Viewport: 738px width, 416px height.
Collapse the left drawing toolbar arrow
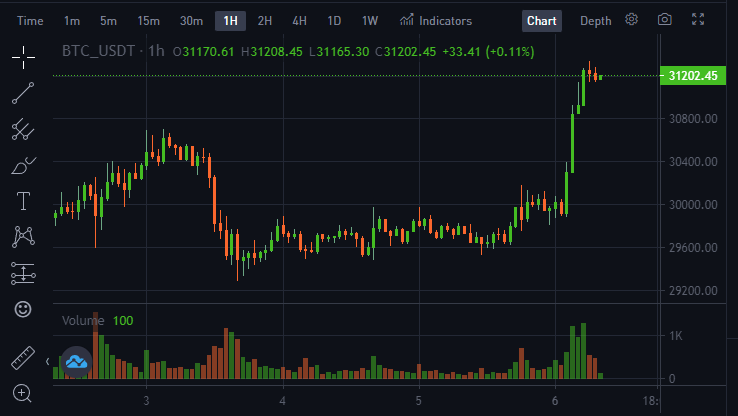[48, 361]
